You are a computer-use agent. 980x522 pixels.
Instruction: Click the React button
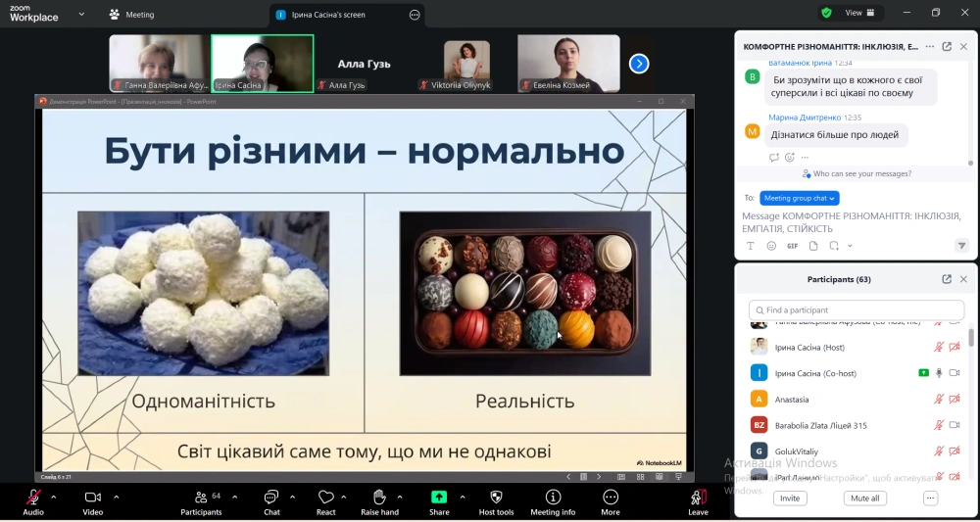coord(325,502)
